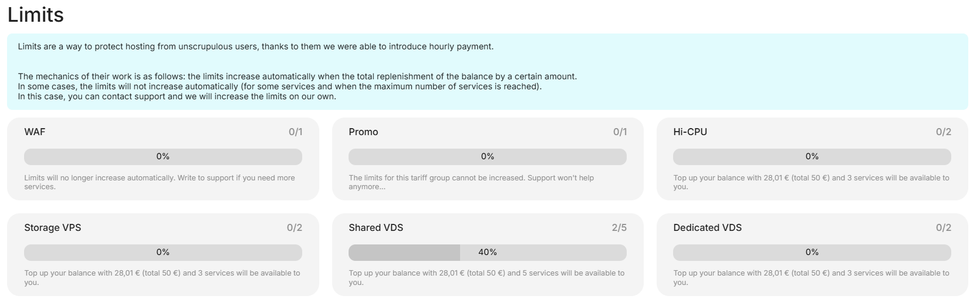980x302 pixels.
Task: Select the Dedicated VDS 0% progress bar
Action: pyautogui.click(x=812, y=253)
